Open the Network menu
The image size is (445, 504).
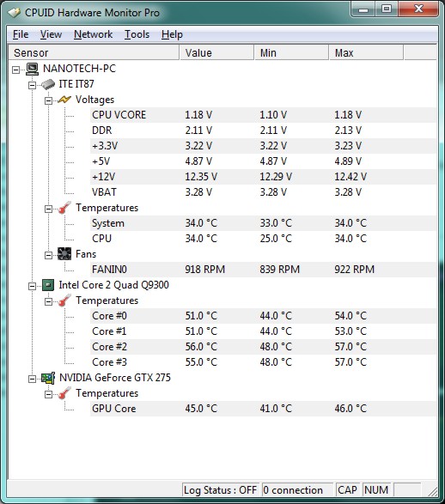(x=94, y=34)
